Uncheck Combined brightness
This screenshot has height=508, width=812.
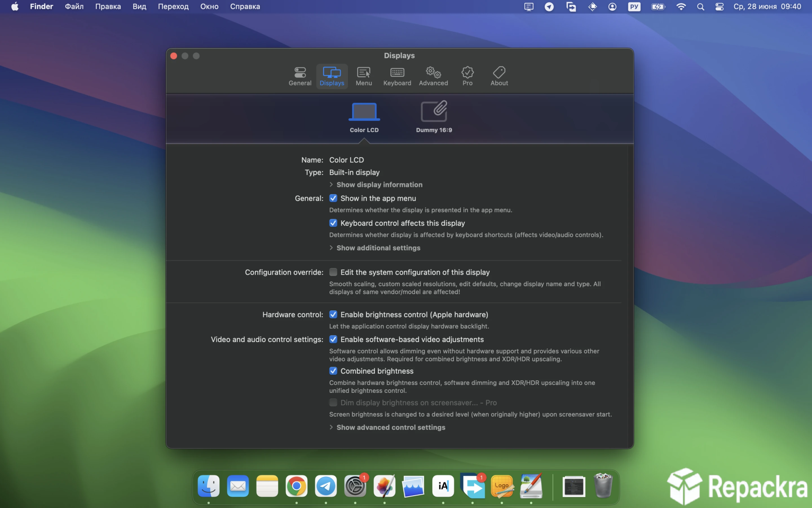[x=333, y=371]
